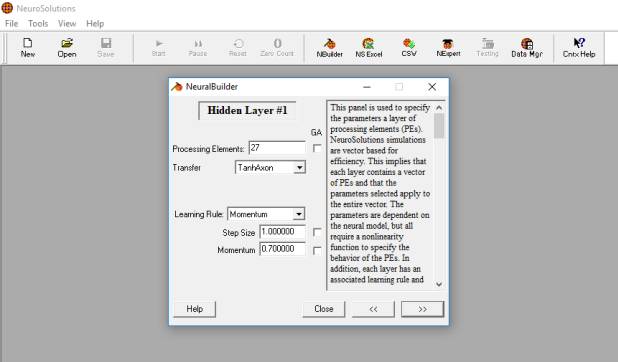This screenshot has width=618, height=362.
Task: Expand the Transfer TanhAxon dropdown
Action: click(x=300, y=168)
